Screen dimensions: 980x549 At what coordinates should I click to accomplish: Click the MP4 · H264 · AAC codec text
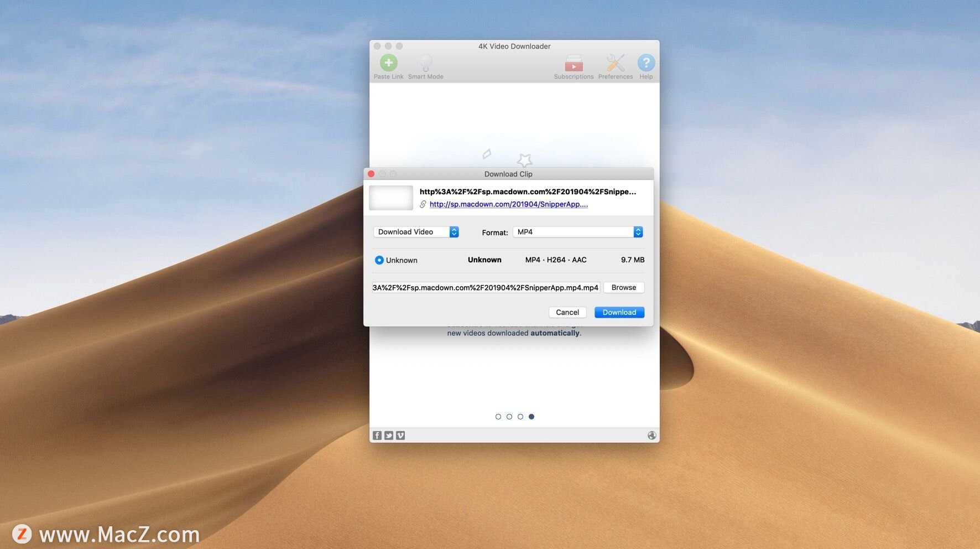pos(556,260)
